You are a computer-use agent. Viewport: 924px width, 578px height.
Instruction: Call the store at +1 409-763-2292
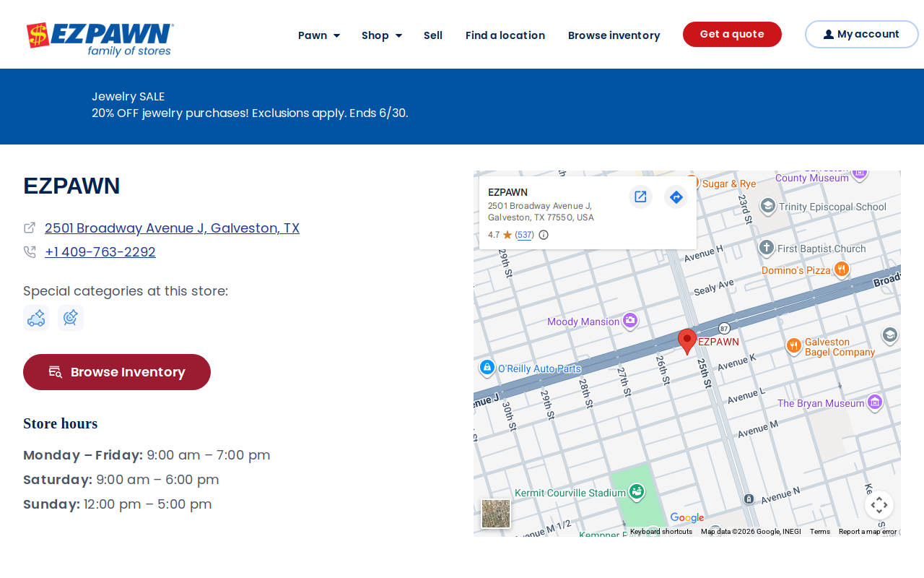100,251
